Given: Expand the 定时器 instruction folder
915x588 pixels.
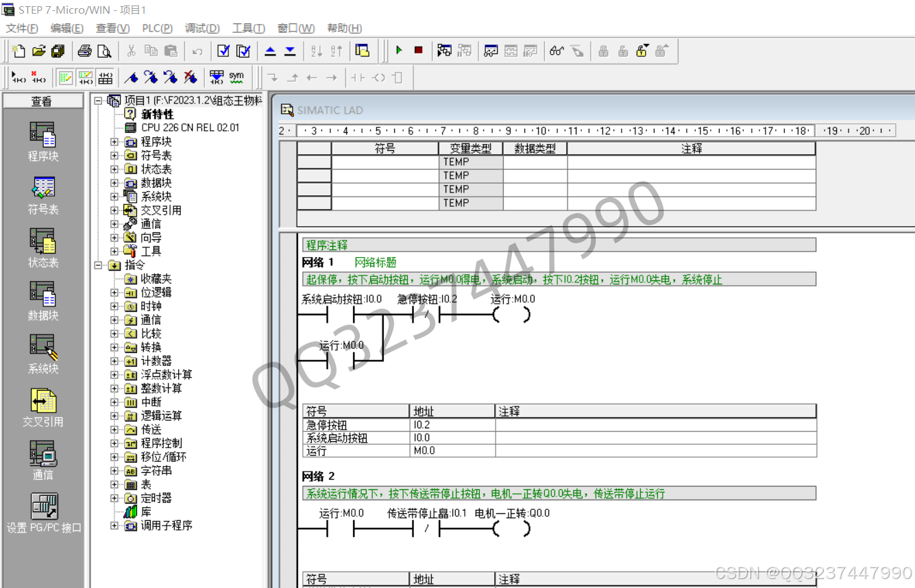Looking at the screenshot, I should coord(114,498).
